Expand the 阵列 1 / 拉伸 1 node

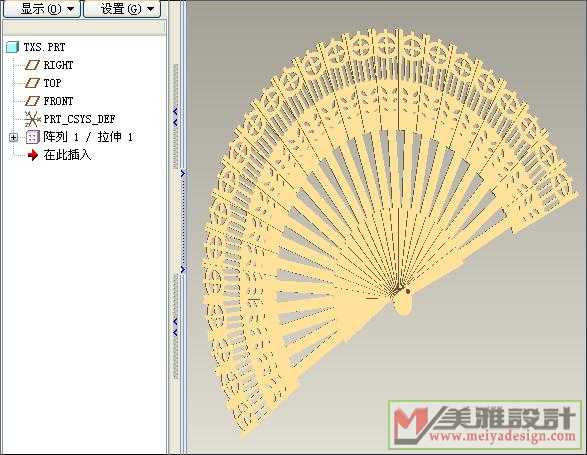[x=13, y=138]
